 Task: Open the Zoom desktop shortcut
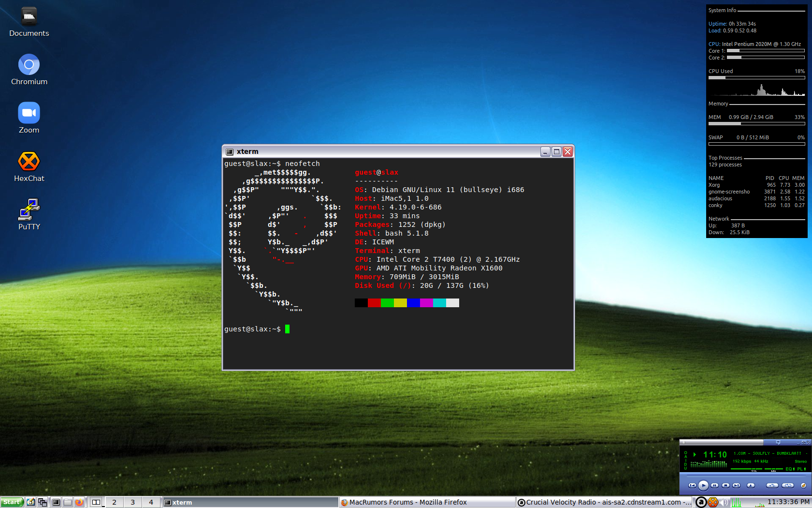point(29,119)
